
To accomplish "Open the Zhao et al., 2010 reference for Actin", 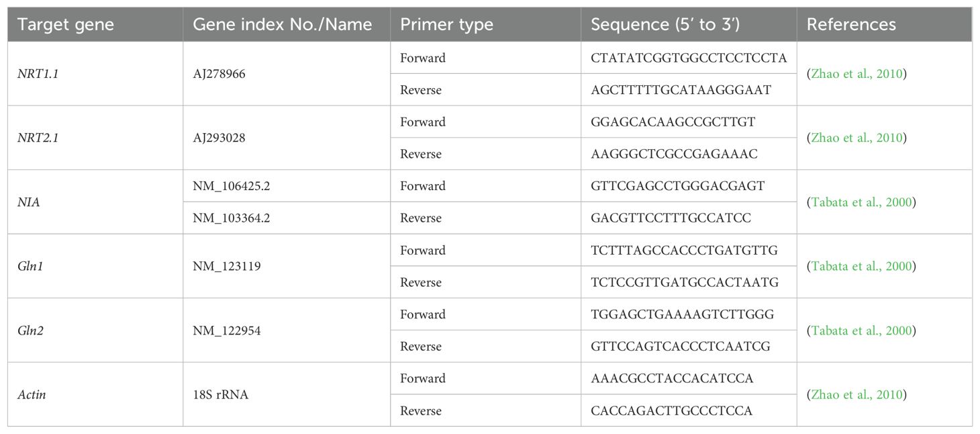I will tap(857, 394).
